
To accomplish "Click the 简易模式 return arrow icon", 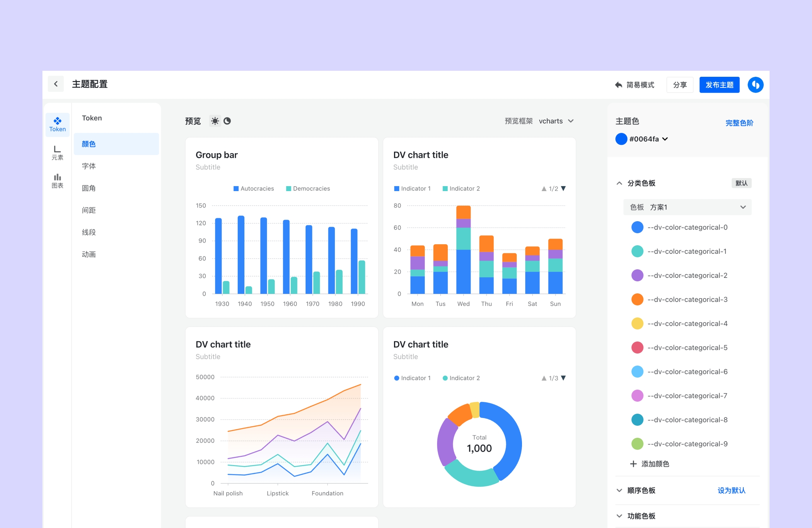I will tap(618, 85).
